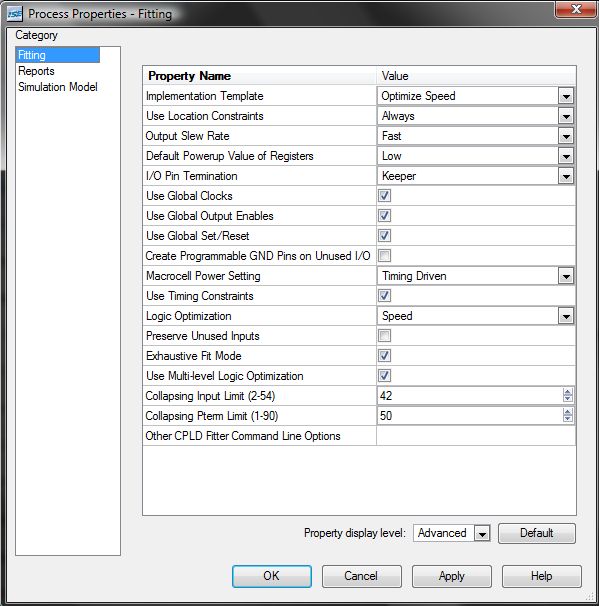
Task: Check the Preserve Unused Inputs option
Action: [x=384, y=335]
